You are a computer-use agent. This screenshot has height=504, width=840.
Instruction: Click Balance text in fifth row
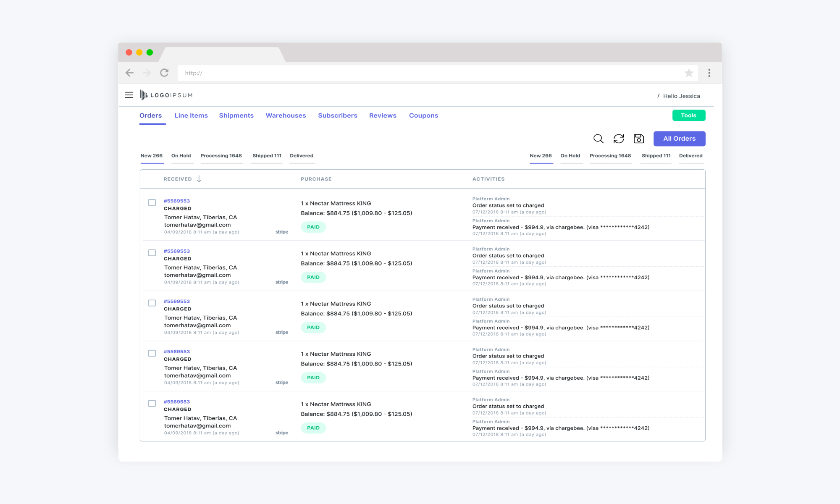pos(357,414)
